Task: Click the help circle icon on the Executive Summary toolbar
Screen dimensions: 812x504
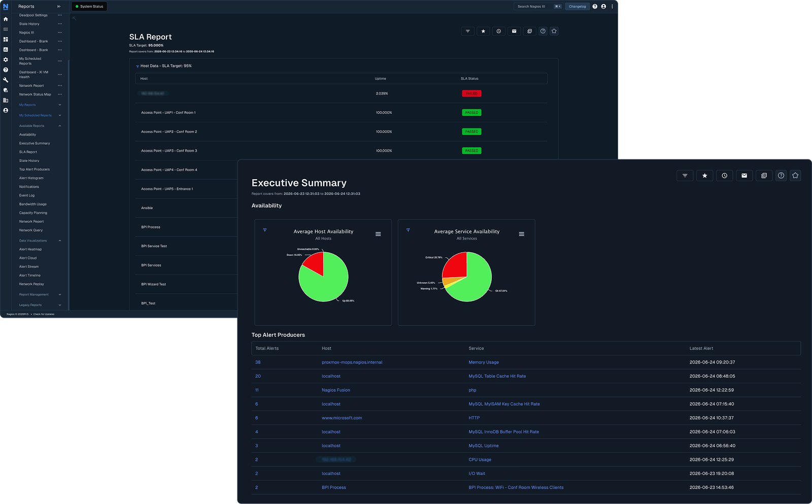Action: pyautogui.click(x=781, y=176)
